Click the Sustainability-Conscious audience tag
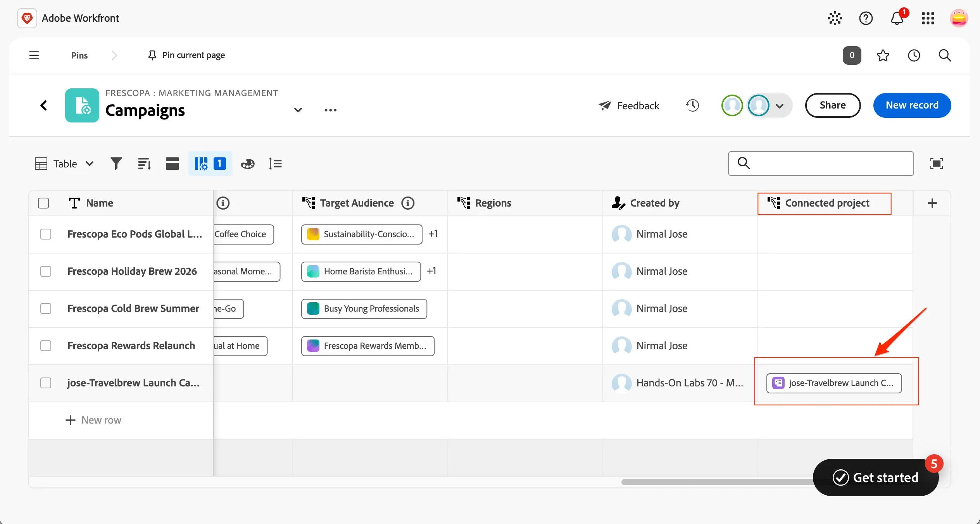 pos(362,234)
